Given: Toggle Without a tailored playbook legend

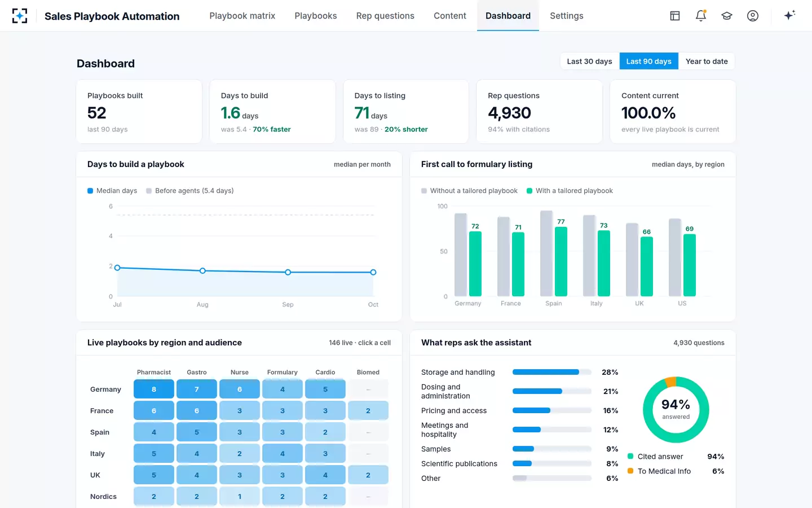Looking at the screenshot, I should [469, 191].
